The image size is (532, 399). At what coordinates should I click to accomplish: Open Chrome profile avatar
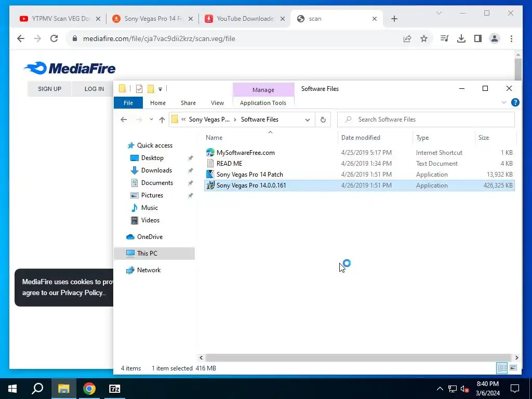click(495, 38)
